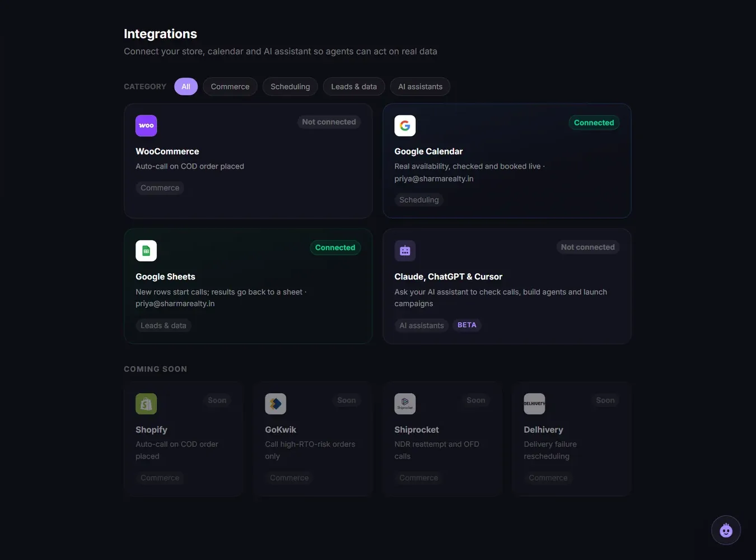
Task: Click the Integrations page heading
Action: click(x=160, y=34)
